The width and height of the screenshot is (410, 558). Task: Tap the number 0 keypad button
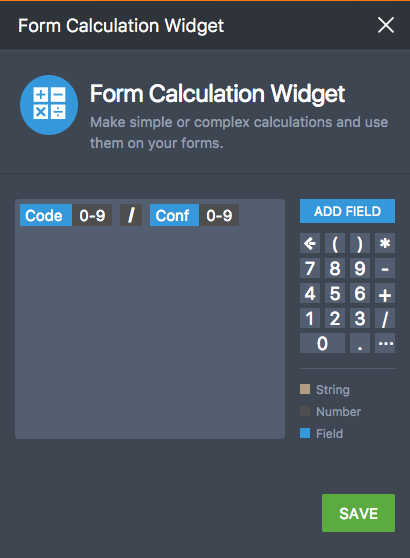pos(322,343)
